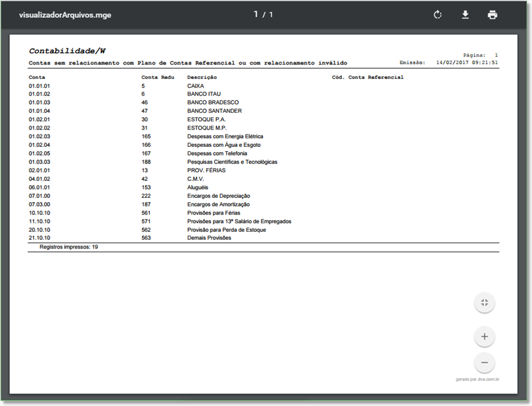Viewport: 532px width, 406px height.
Task: Click the CAIXA account description
Action: (x=196, y=86)
